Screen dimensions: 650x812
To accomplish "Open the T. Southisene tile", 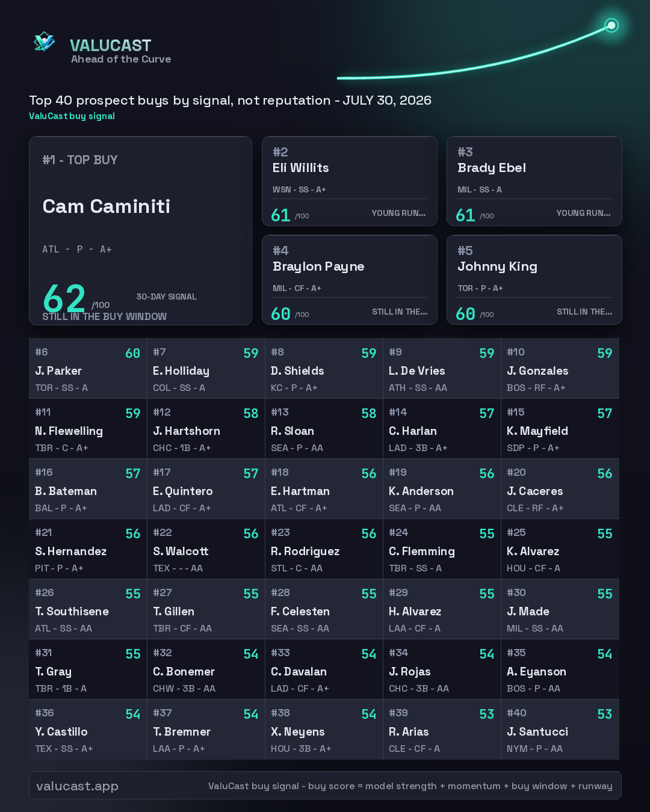I will 88,609.
